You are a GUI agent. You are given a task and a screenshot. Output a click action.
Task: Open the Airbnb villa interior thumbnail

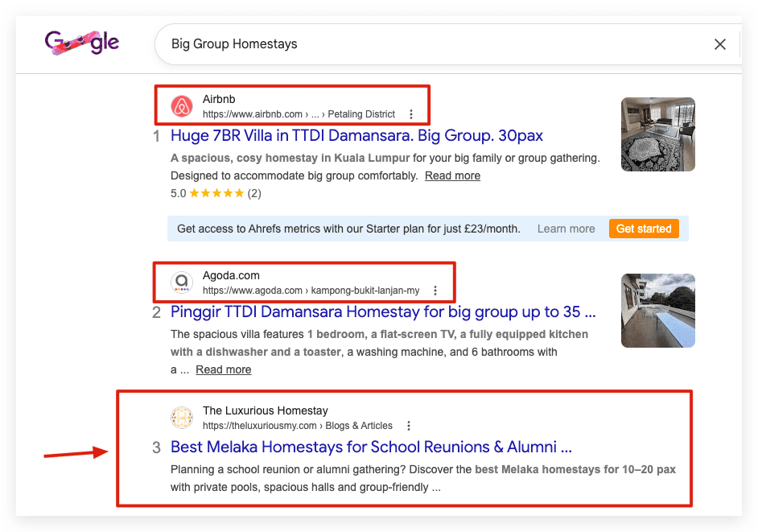coord(658,134)
